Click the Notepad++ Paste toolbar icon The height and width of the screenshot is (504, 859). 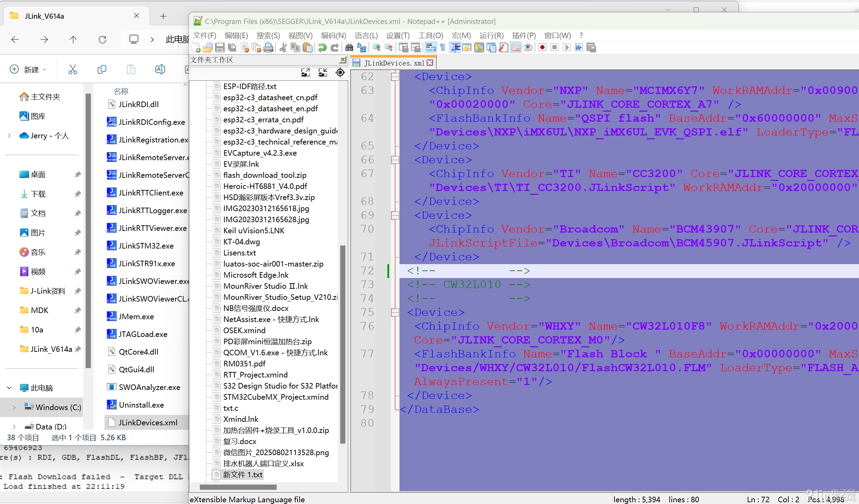tap(307, 47)
